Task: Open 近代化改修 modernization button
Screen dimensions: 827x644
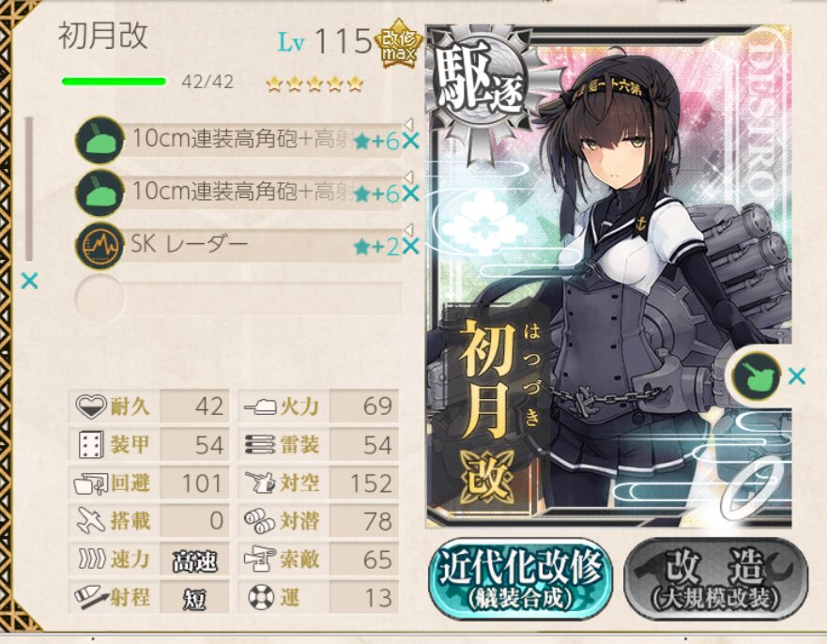Action: [520, 578]
